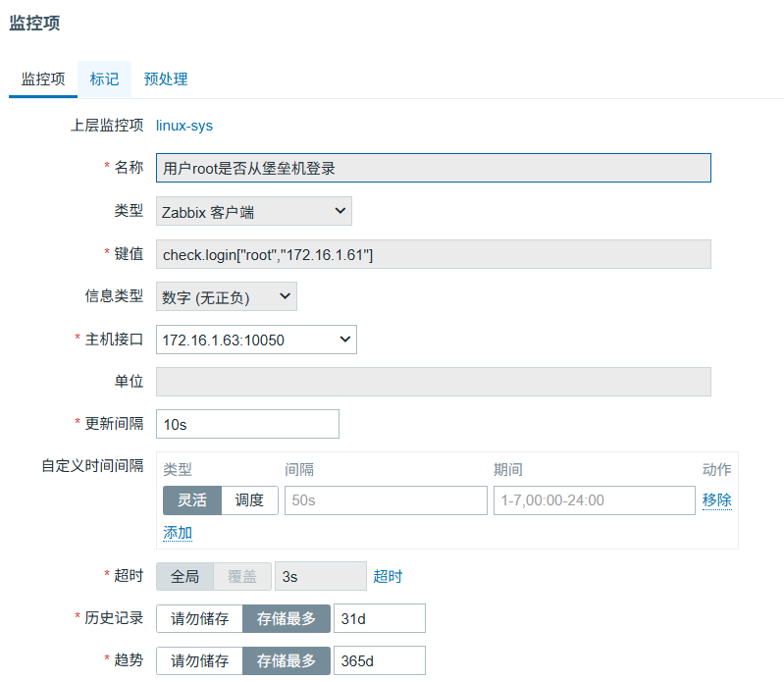
Task: Open the 超时 link beside 3s
Action: click(x=388, y=576)
